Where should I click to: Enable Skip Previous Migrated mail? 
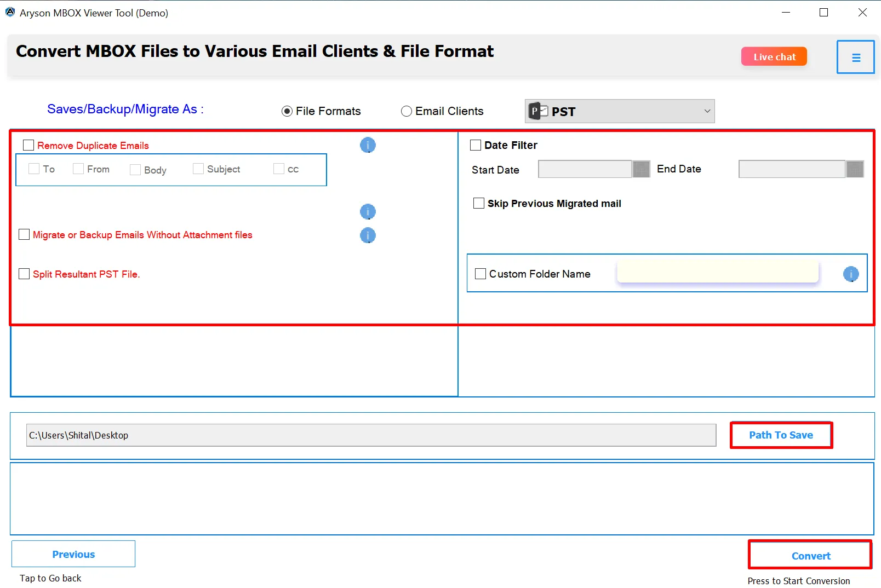pos(479,203)
